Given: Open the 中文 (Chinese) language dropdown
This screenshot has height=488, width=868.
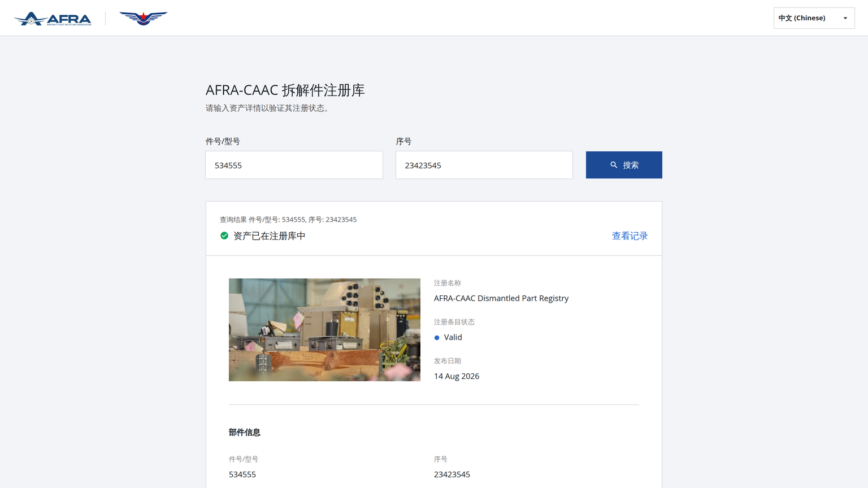Looking at the screenshot, I should 814,18.
